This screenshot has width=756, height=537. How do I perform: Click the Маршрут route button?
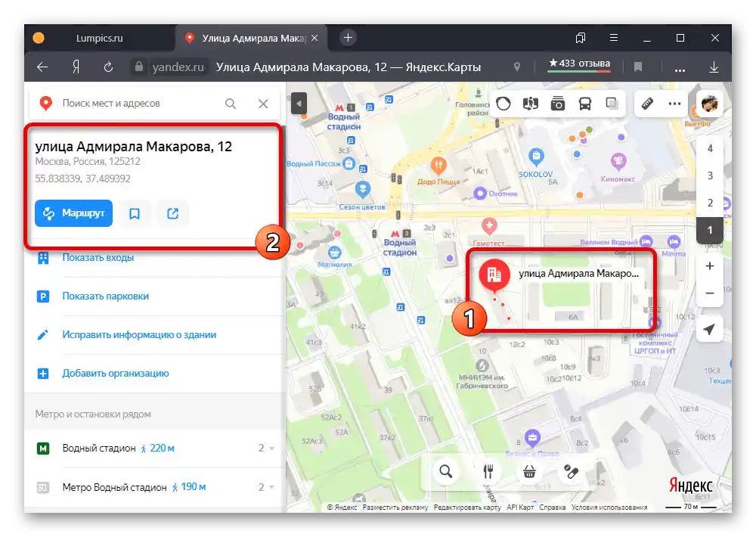coord(74,213)
